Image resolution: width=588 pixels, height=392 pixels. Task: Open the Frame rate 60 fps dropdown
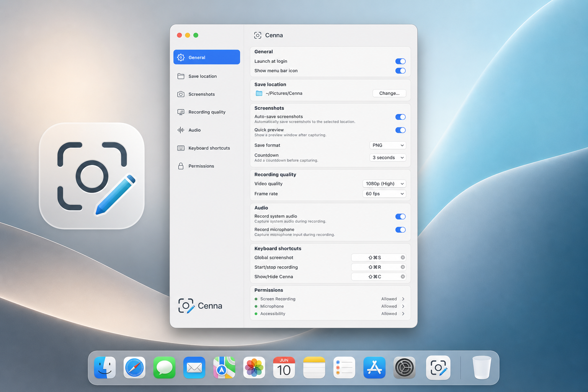(x=384, y=194)
